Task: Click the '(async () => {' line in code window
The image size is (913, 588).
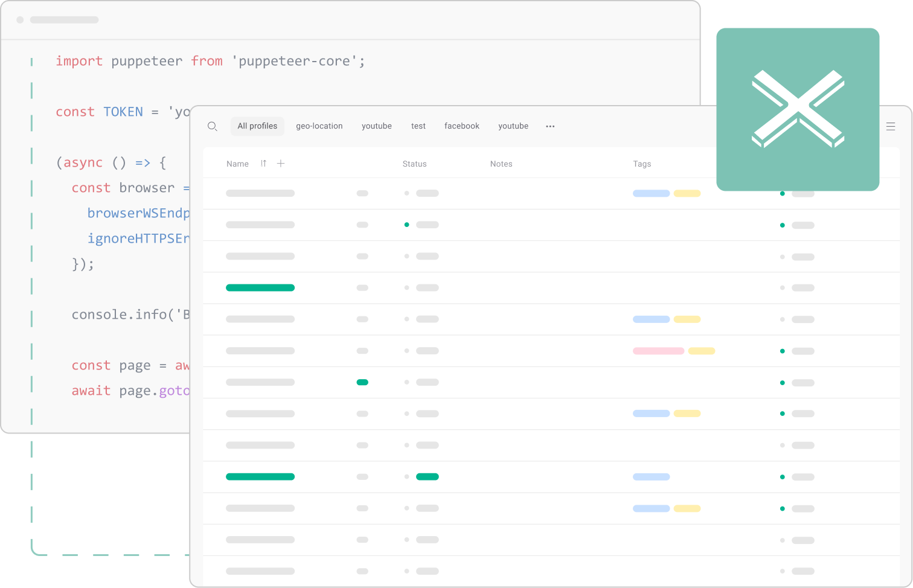Action: click(x=111, y=162)
